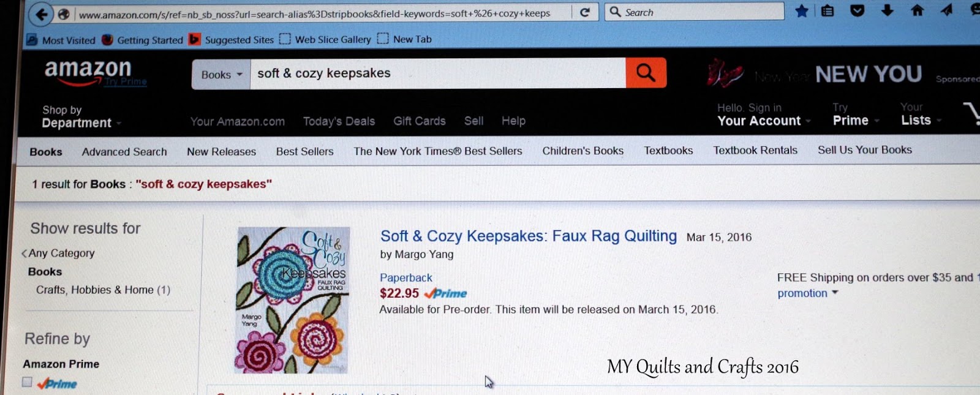Expand the Shop by Department menu
The image size is (980, 395).
(x=81, y=116)
